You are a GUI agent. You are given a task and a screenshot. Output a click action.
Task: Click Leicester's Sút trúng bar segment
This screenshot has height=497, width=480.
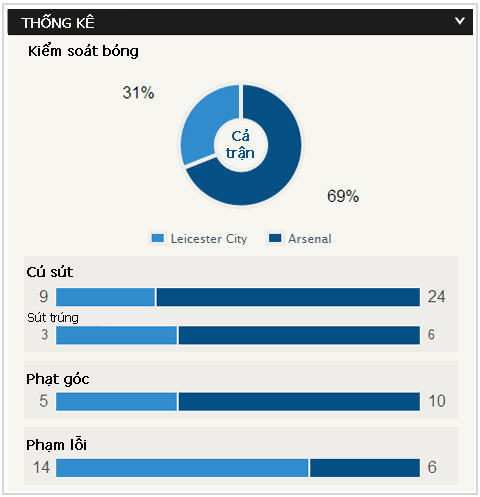click(x=116, y=335)
